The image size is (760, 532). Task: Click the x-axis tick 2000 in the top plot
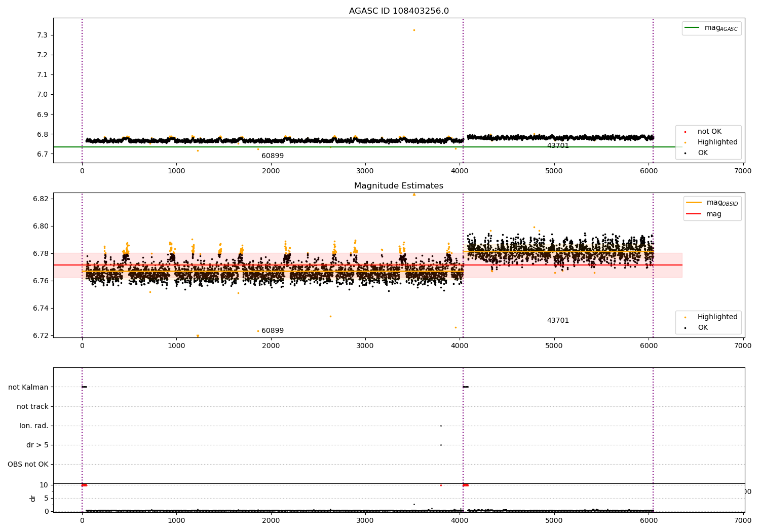pos(271,171)
